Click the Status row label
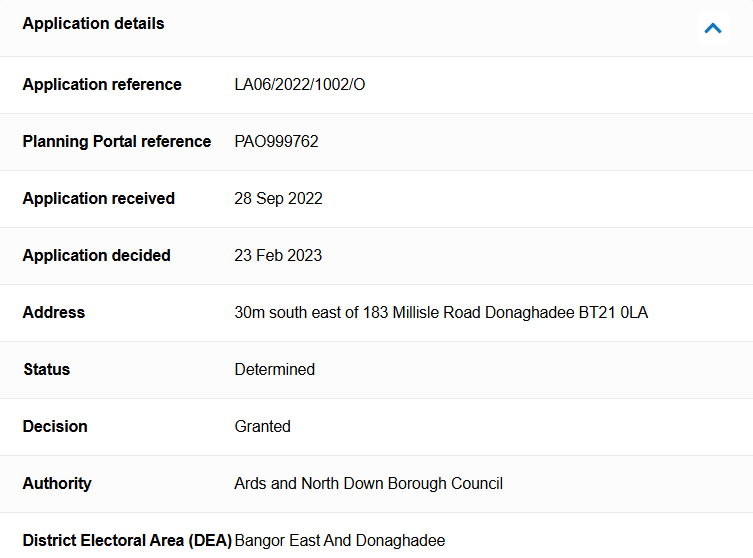The width and height of the screenshot is (753, 558). coord(47,370)
